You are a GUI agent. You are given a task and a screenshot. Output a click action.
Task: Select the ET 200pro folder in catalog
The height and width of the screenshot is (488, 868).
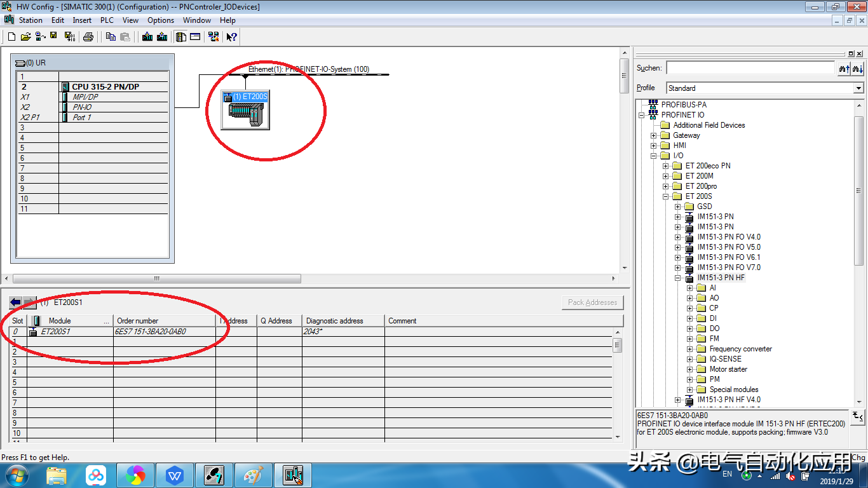tap(695, 186)
